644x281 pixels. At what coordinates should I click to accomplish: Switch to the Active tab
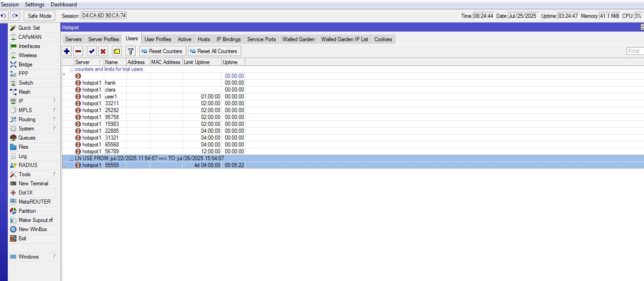point(185,39)
